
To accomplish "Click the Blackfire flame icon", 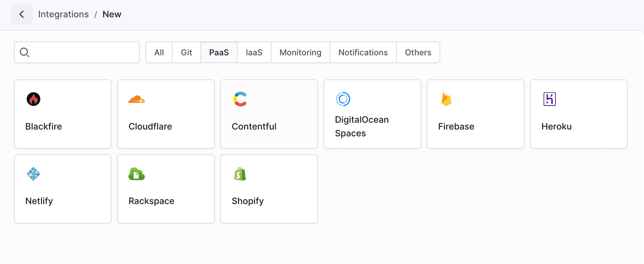I will tap(34, 99).
